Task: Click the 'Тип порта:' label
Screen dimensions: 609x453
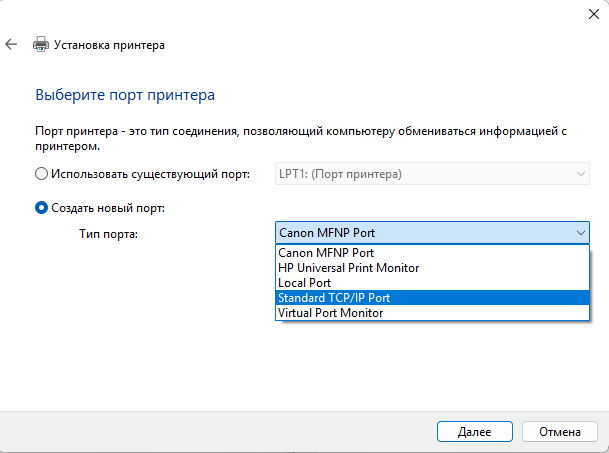Action: pyautogui.click(x=108, y=233)
